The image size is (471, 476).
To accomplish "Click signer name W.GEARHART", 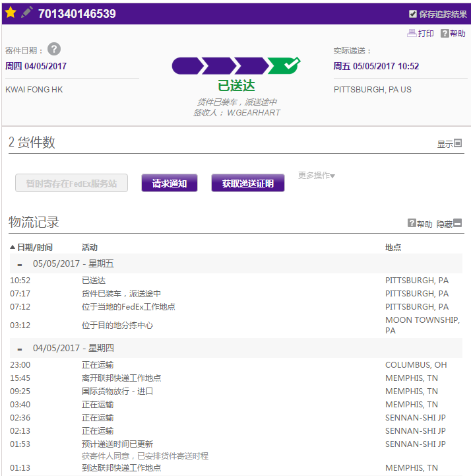I will point(253,113).
